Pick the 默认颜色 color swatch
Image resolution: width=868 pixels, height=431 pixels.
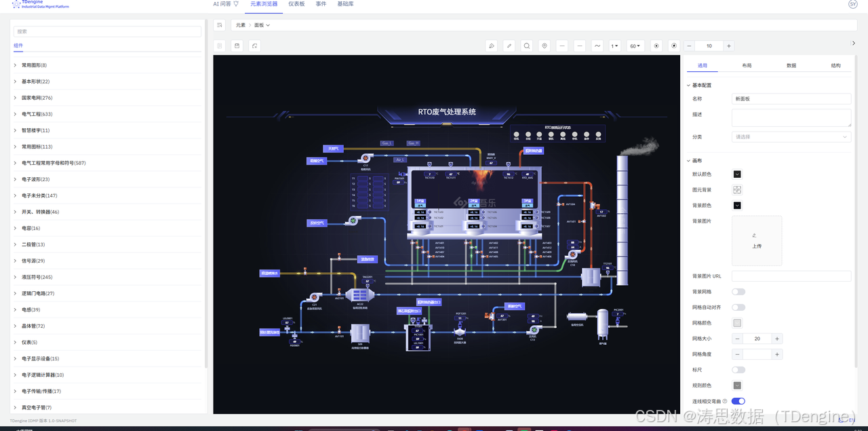point(737,174)
